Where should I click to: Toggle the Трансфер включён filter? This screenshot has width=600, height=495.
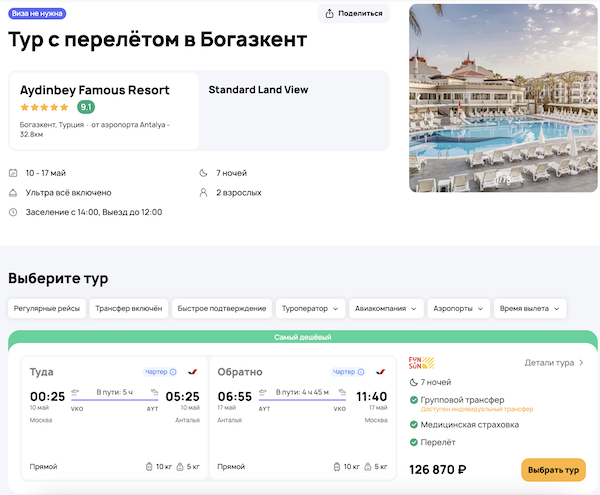pyautogui.click(x=129, y=308)
